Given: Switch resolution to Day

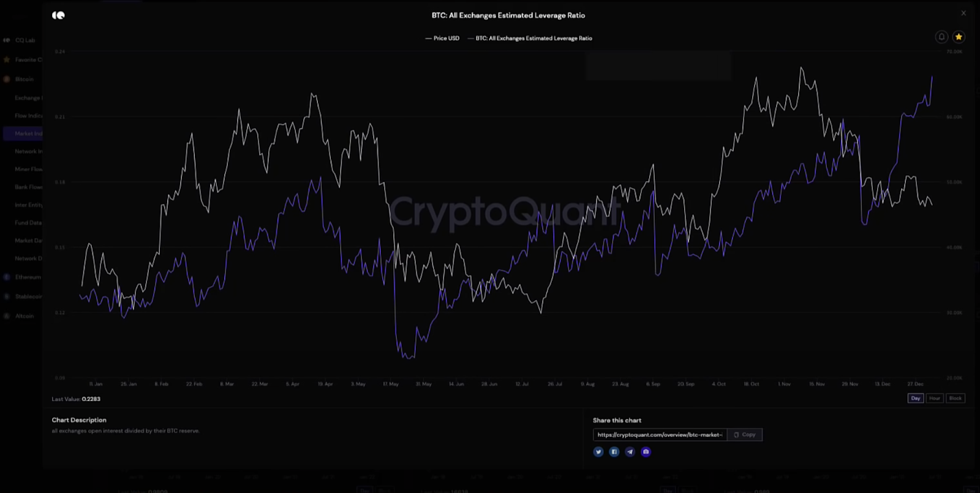Looking at the screenshot, I should point(916,398).
